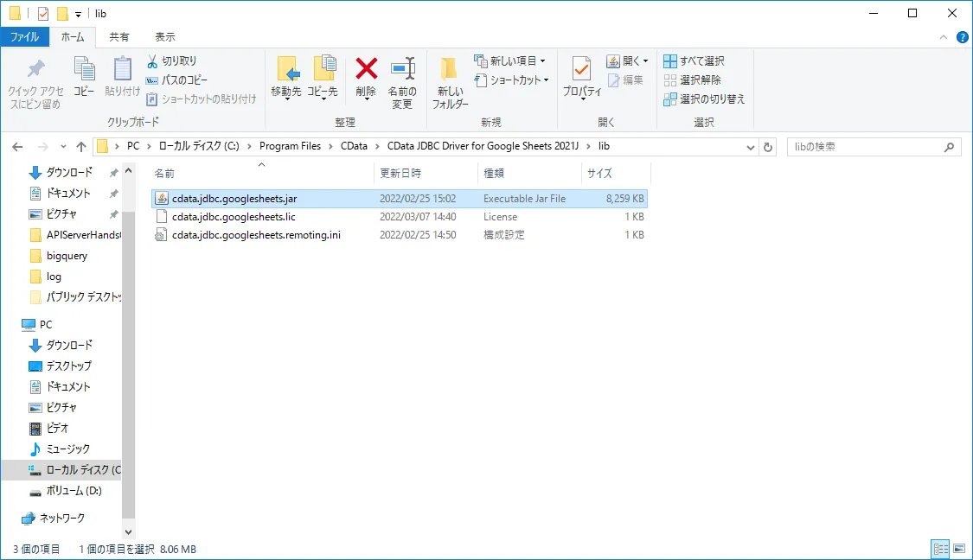This screenshot has width=973, height=560.
Task: Switch to large icons view in status bar
Action: coord(958,549)
